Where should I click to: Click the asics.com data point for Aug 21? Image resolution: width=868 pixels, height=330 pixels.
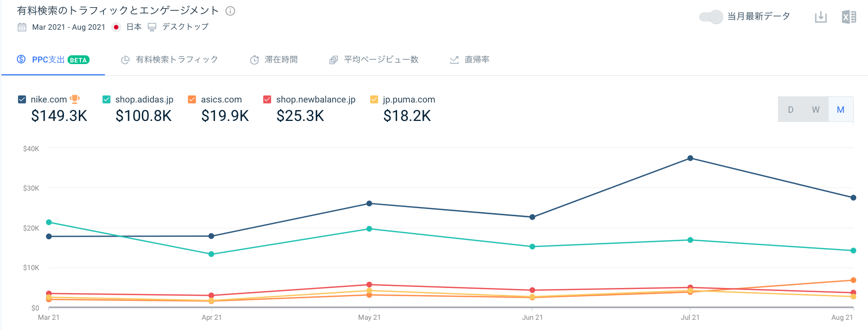pyautogui.click(x=853, y=280)
